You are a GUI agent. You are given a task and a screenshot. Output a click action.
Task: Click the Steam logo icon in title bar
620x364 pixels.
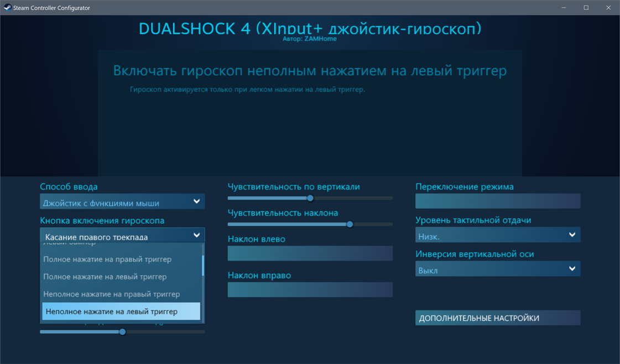coord(8,8)
